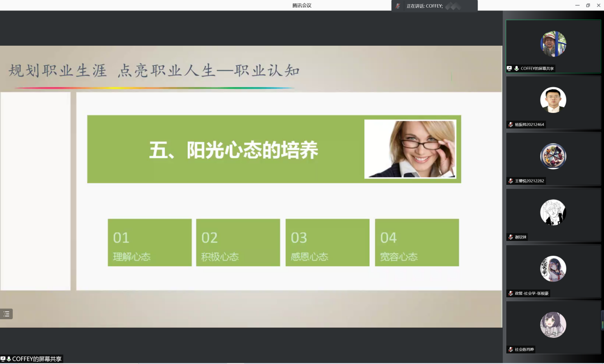This screenshot has width=604, height=364.
Task: Click the 02 积极心态 box on slide
Action: click(238, 243)
